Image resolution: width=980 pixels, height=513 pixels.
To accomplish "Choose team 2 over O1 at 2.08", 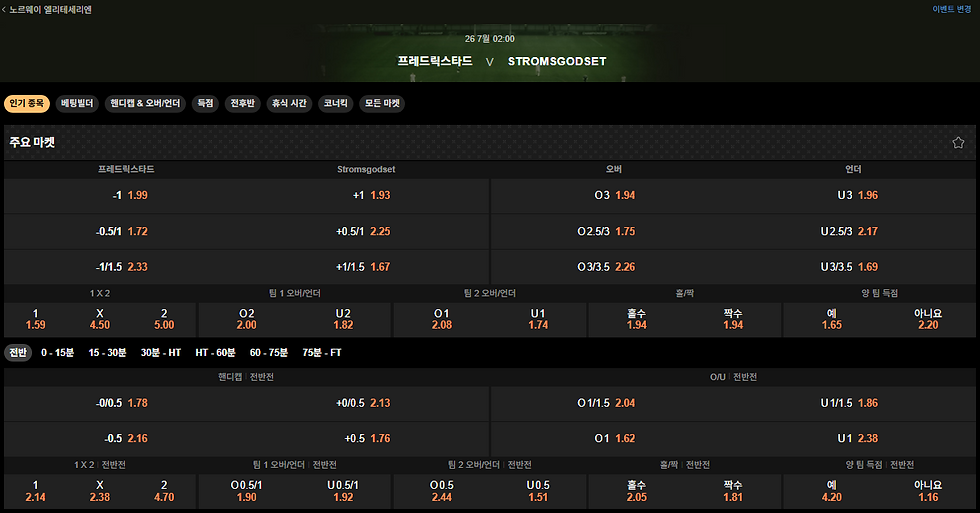I will pos(442,319).
